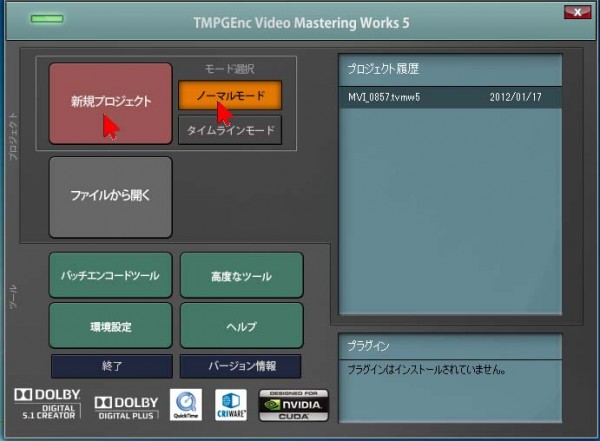The height and width of the screenshot is (441, 600).
Task: Click the プラグイン panel header
Action: 450,346
